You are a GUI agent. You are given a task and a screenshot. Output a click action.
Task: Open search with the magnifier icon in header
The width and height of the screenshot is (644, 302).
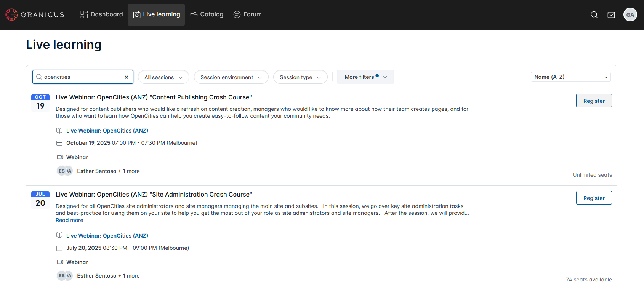[594, 15]
